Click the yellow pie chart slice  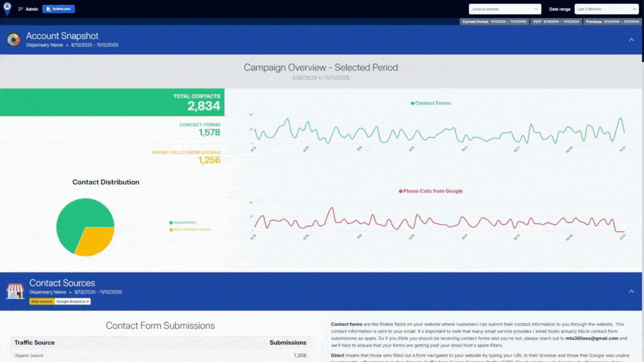pyautogui.click(x=95, y=241)
